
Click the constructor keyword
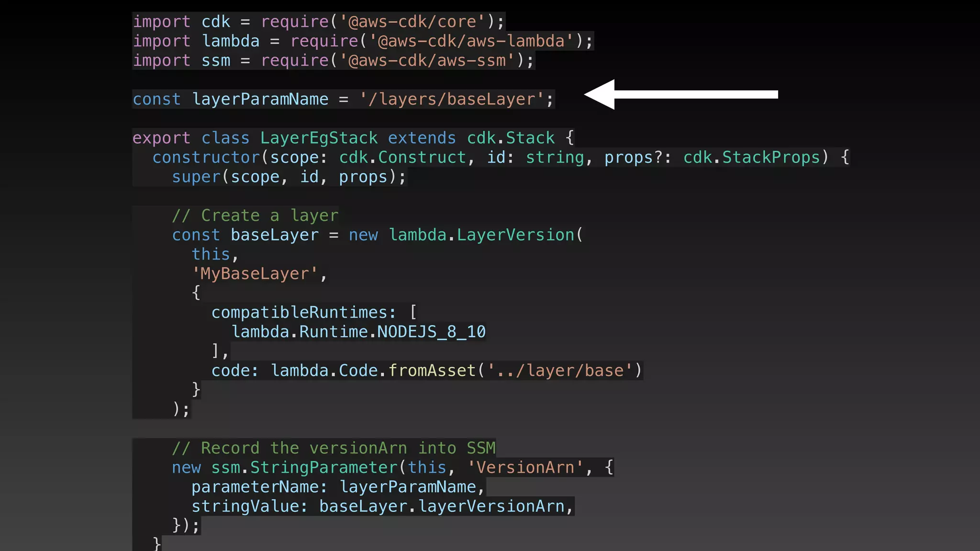(x=206, y=157)
